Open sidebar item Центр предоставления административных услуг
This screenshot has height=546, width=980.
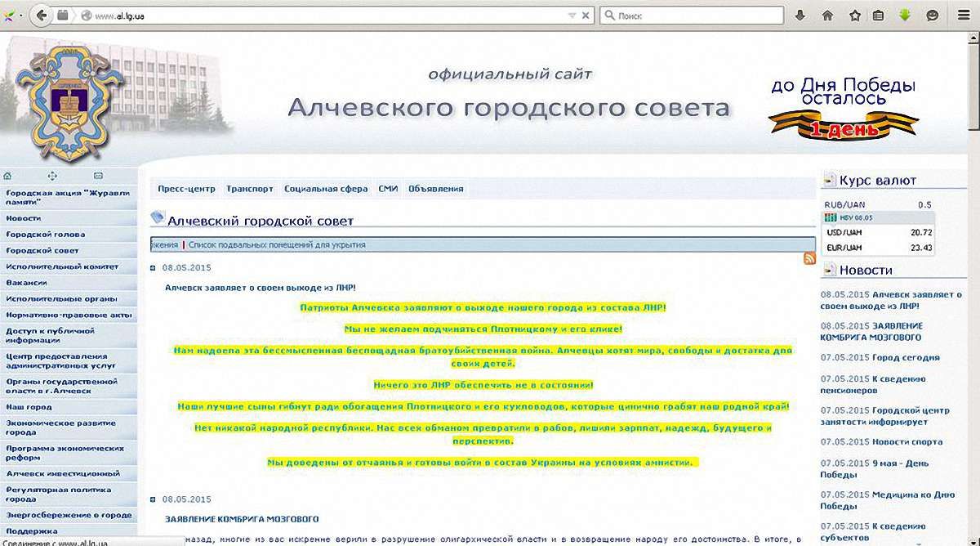point(68,361)
